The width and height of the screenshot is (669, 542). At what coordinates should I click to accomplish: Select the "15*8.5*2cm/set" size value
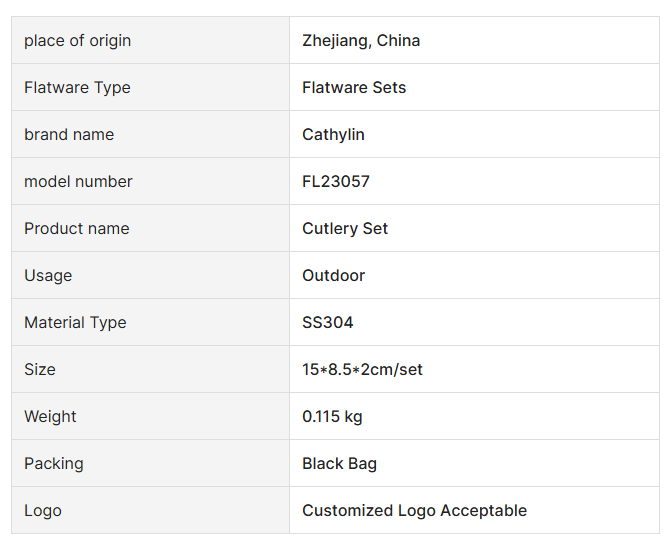(x=362, y=370)
